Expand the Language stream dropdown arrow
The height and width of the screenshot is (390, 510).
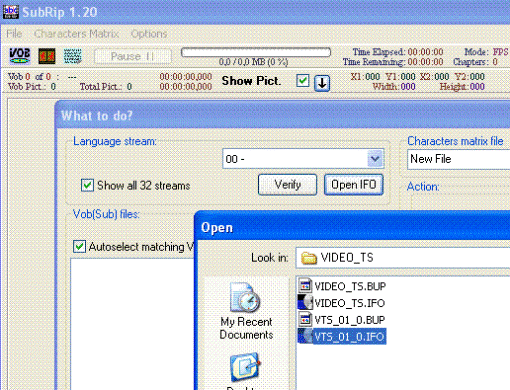[x=375, y=159]
